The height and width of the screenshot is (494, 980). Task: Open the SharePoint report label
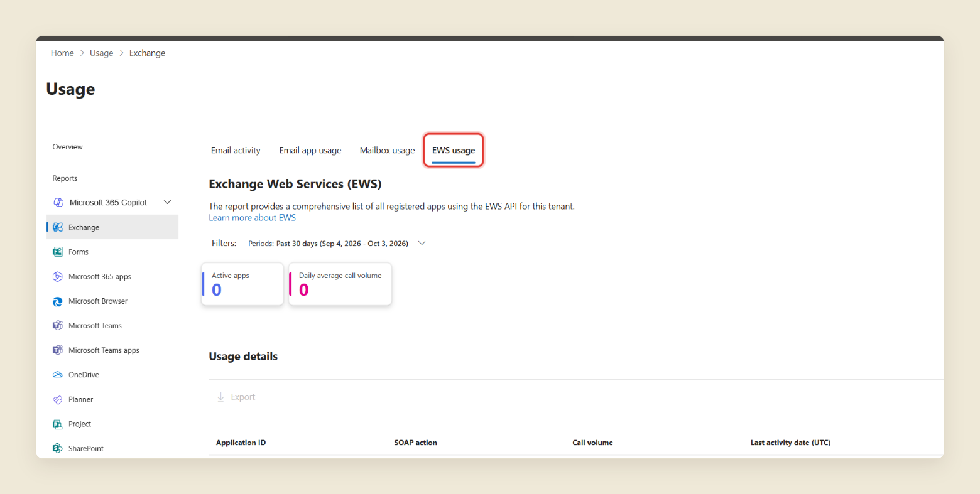86,448
